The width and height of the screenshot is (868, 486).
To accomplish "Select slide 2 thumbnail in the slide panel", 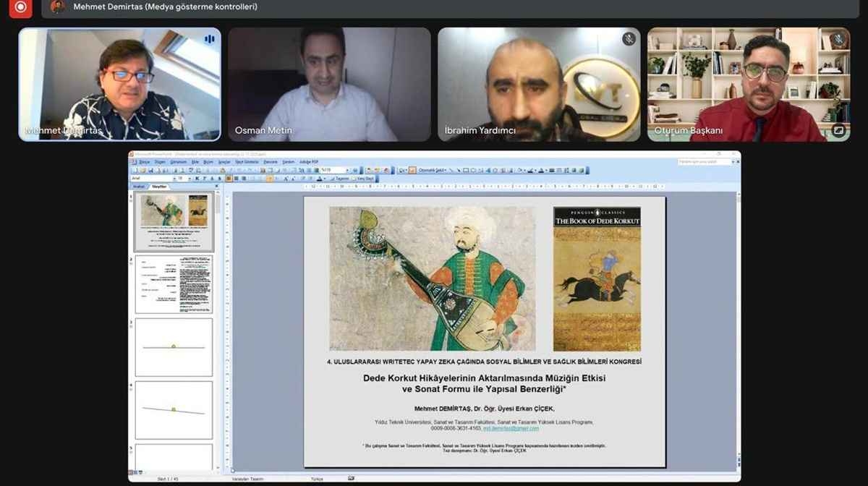I will point(174,284).
